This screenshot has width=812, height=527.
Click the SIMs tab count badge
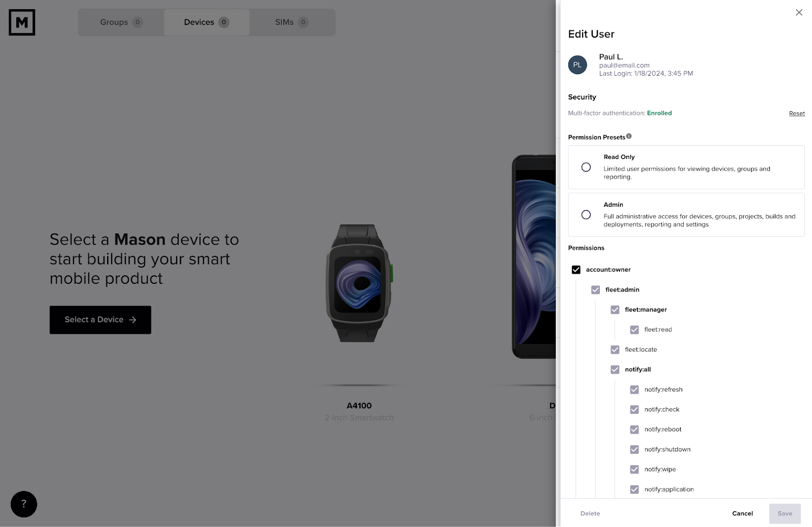coord(303,22)
